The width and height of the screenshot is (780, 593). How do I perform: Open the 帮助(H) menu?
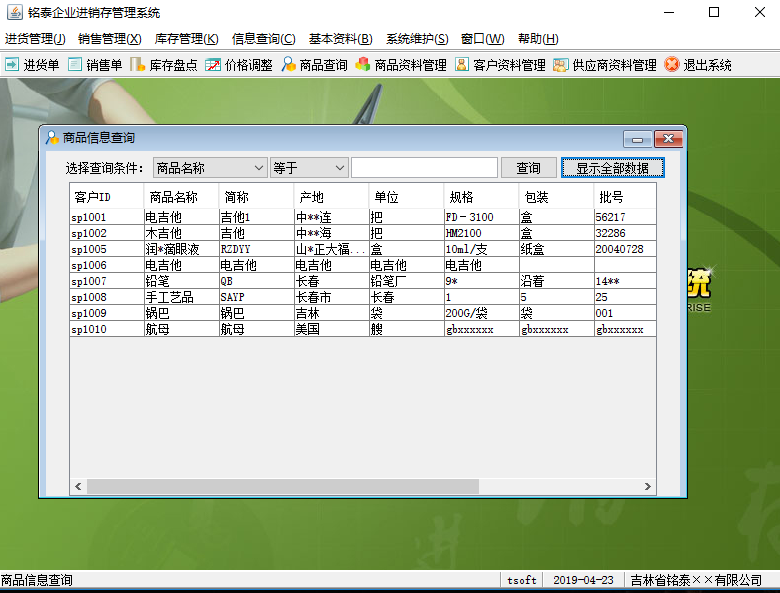click(x=538, y=39)
